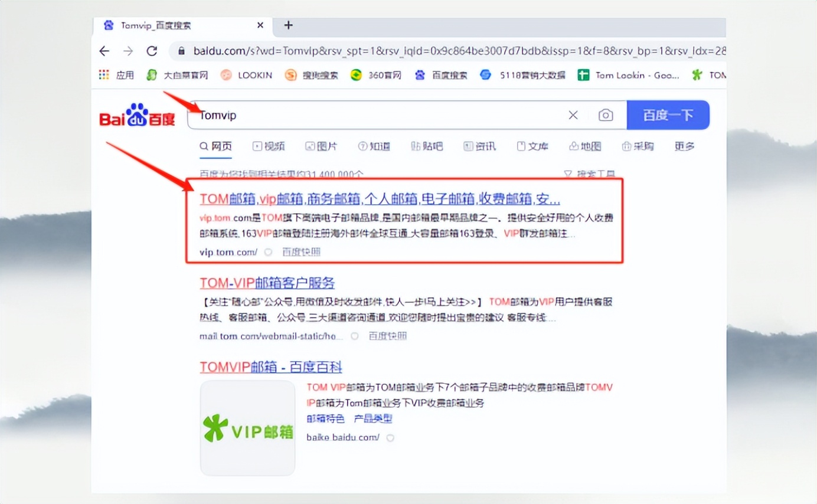Open the TOM邮箱,vip邮箱,商务邮箱 result title

(x=380, y=199)
